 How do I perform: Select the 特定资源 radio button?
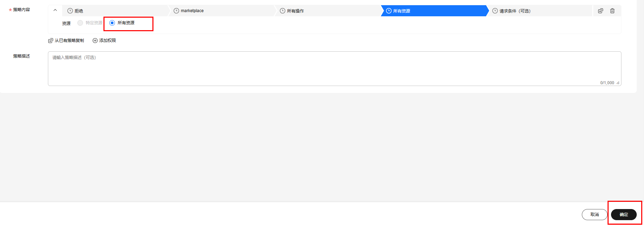80,23
